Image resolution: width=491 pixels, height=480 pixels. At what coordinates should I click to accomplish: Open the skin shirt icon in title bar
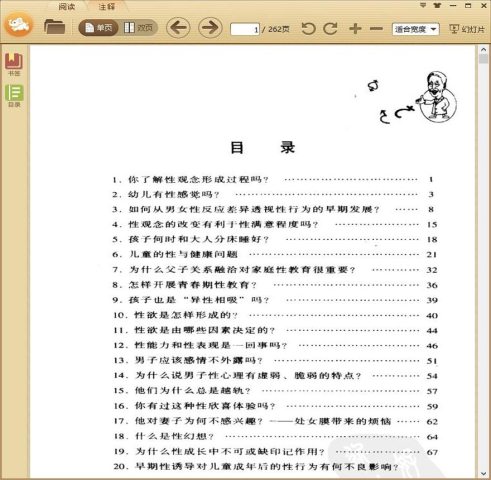click(437, 5)
